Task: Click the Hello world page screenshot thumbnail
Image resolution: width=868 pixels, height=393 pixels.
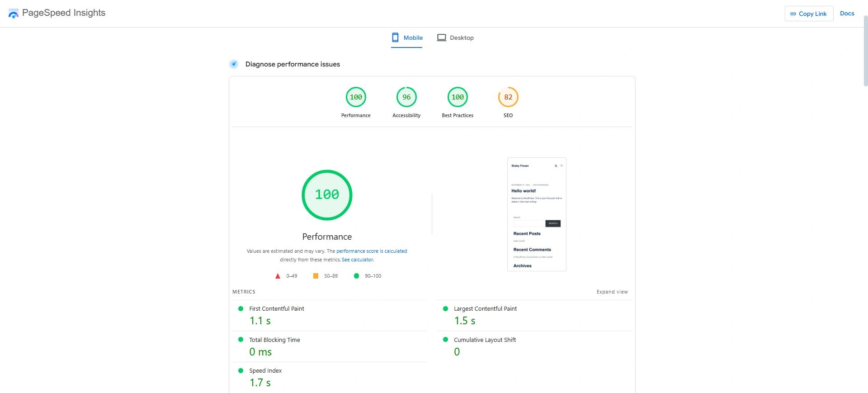Action: pos(537,214)
